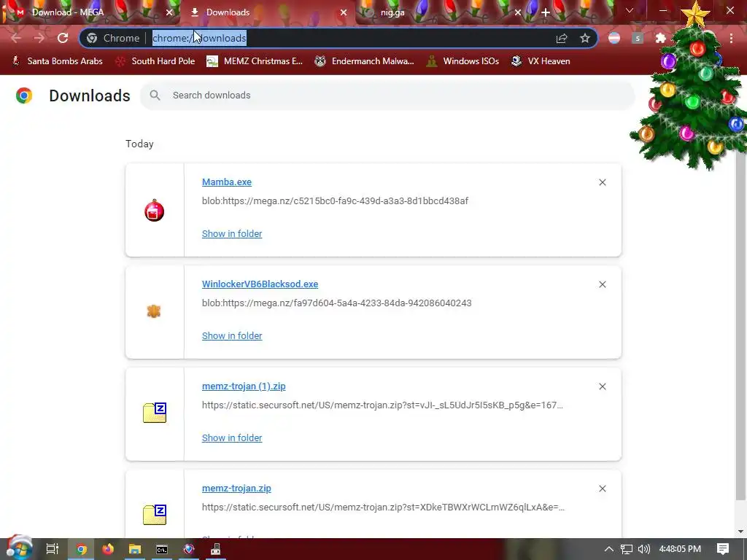Screen dimensions: 747x560
Task: Open the Mamba.exe download link
Action: click(227, 182)
